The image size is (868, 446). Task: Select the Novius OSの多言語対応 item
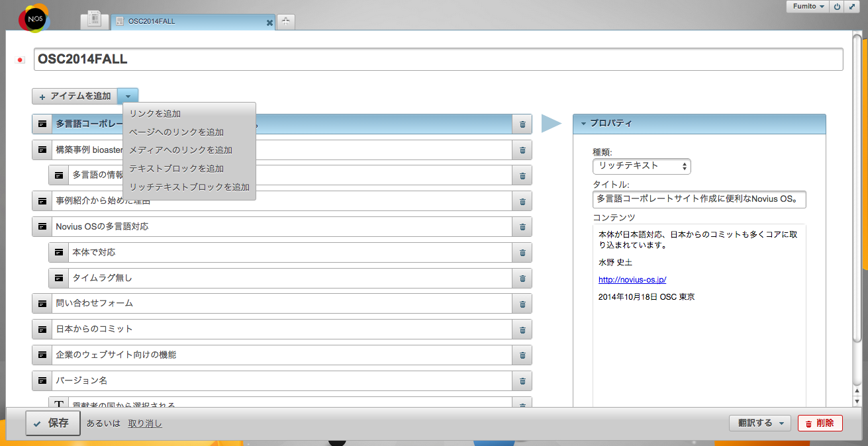(x=282, y=226)
